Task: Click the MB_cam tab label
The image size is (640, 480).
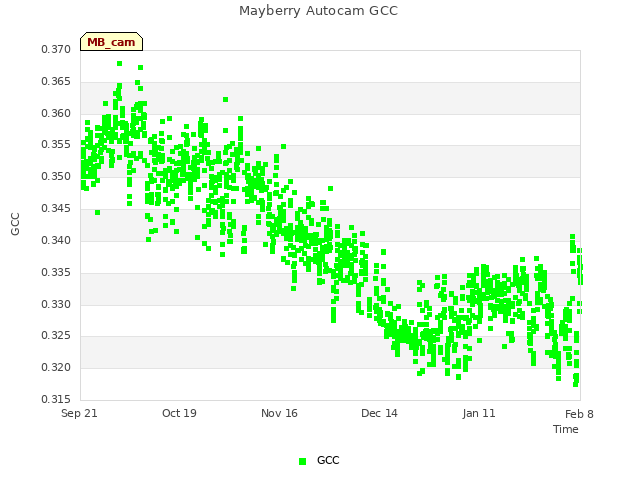Action: coord(111,42)
